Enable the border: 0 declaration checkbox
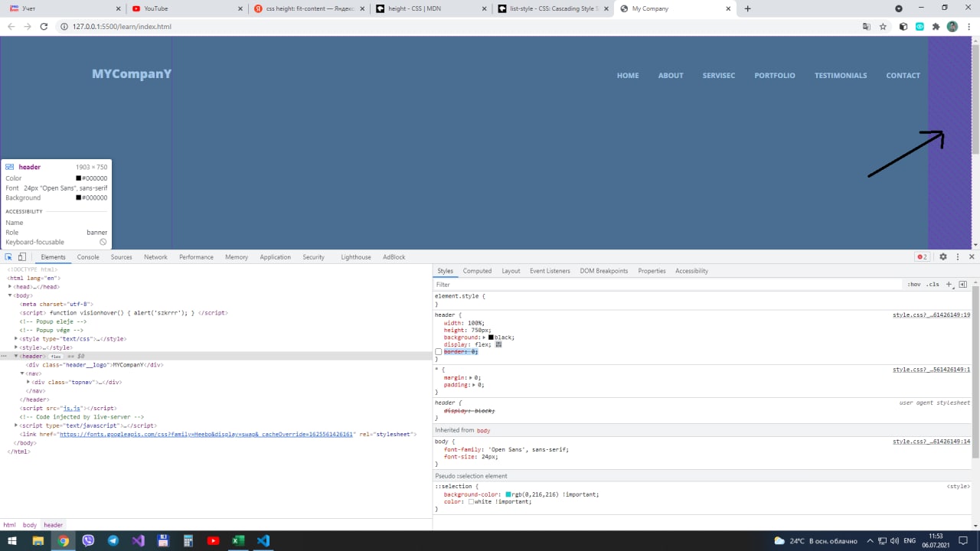 439,352
